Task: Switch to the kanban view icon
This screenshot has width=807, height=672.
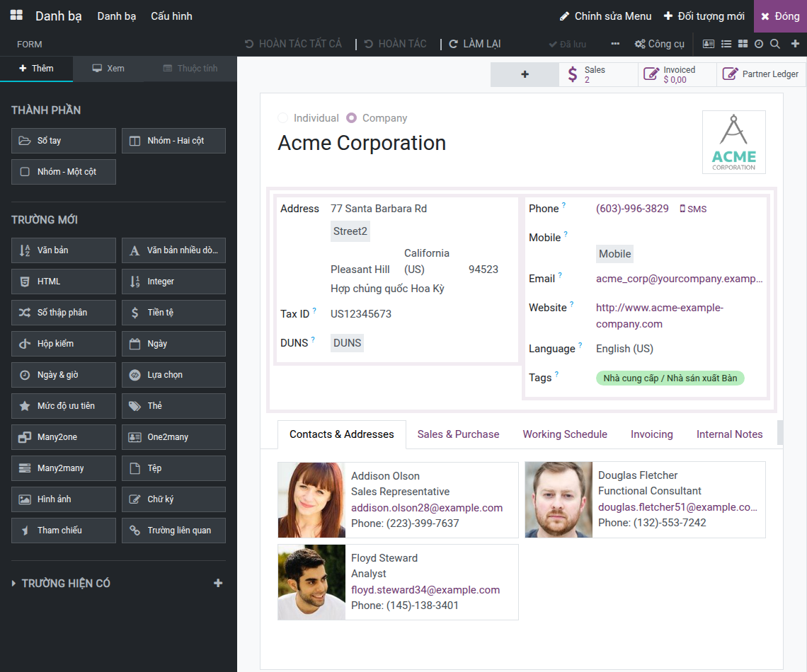Action: (x=743, y=45)
